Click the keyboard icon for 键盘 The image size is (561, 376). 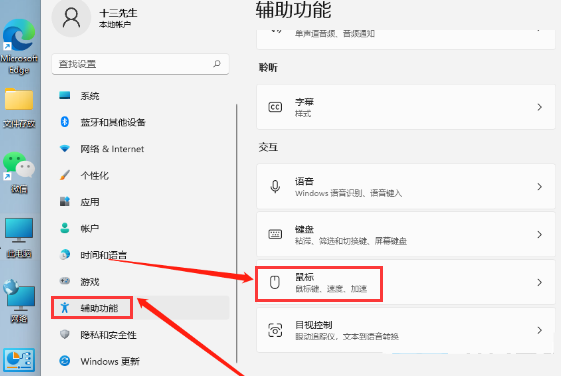275,234
